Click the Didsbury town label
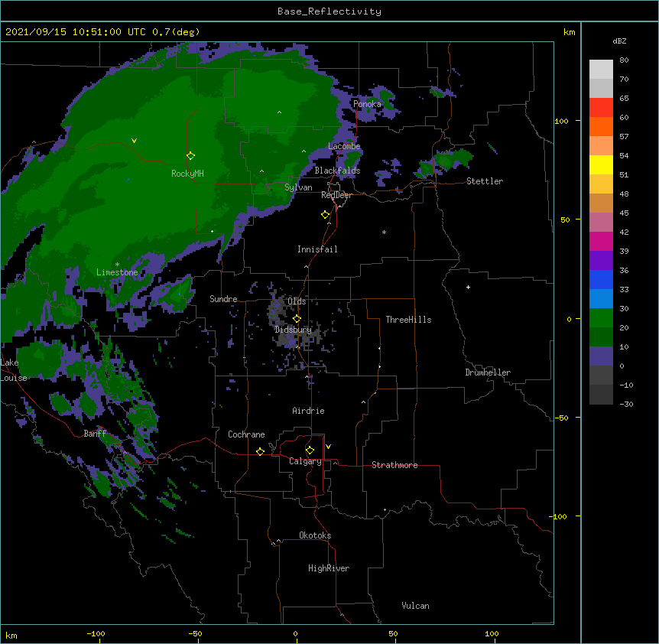The width and height of the screenshot is (659, 644). (293, 330)
